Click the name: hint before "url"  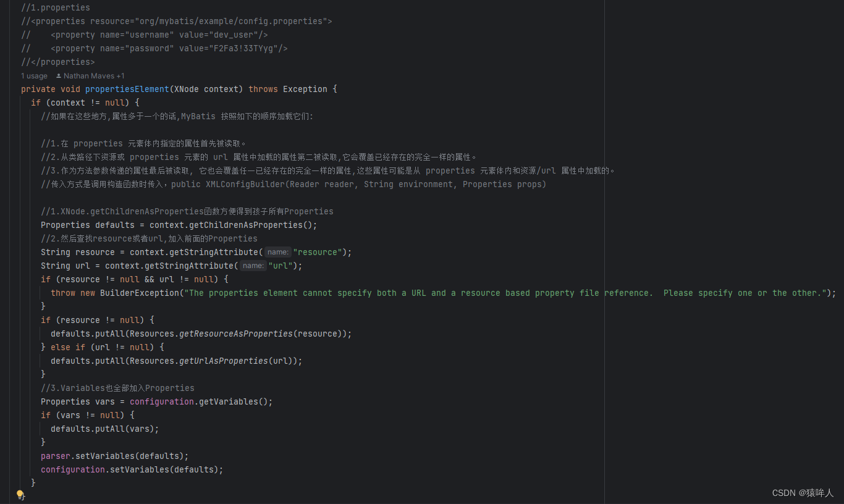pos(253,266)
